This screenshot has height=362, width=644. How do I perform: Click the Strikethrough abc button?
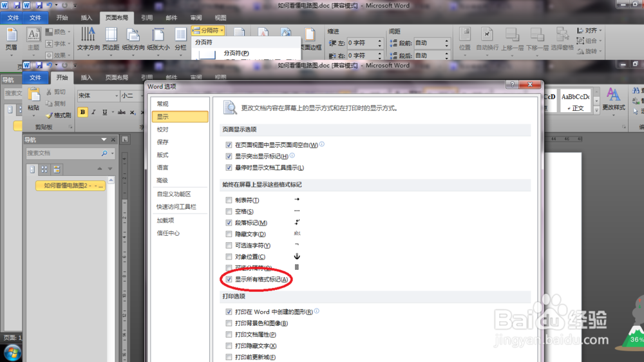[x=122, y=112]
